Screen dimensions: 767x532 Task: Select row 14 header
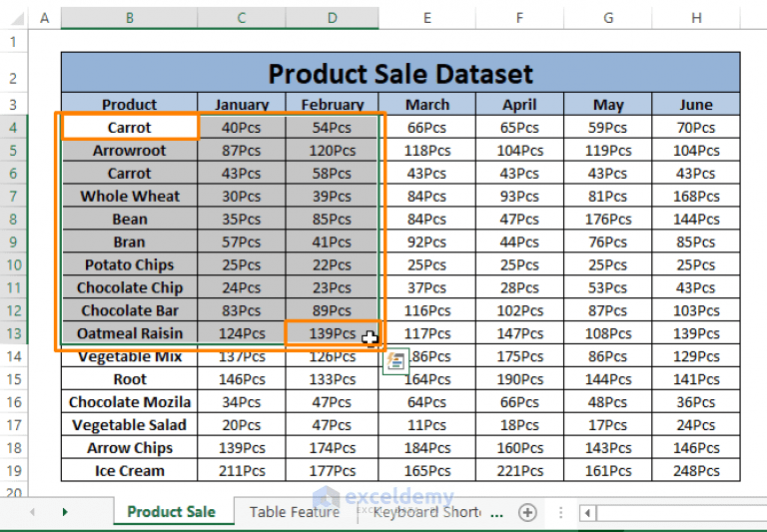click(14, 356)
